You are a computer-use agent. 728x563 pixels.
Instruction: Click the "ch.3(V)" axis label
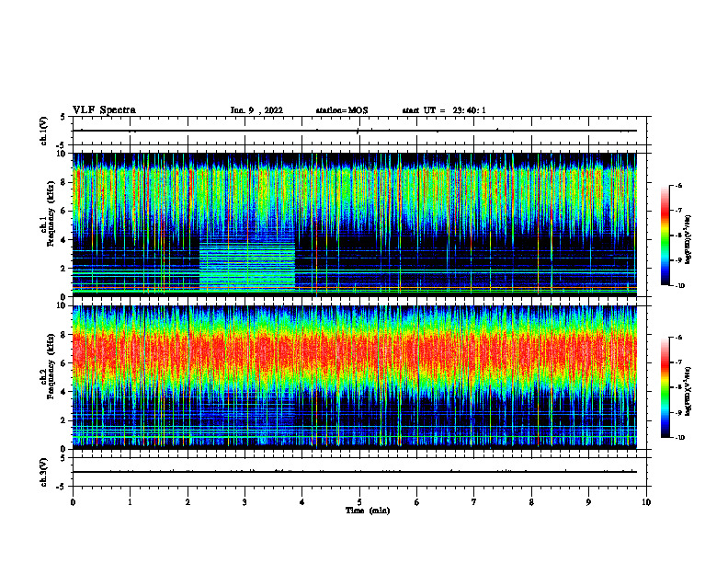pyautogui.click(x=44, y=472)
